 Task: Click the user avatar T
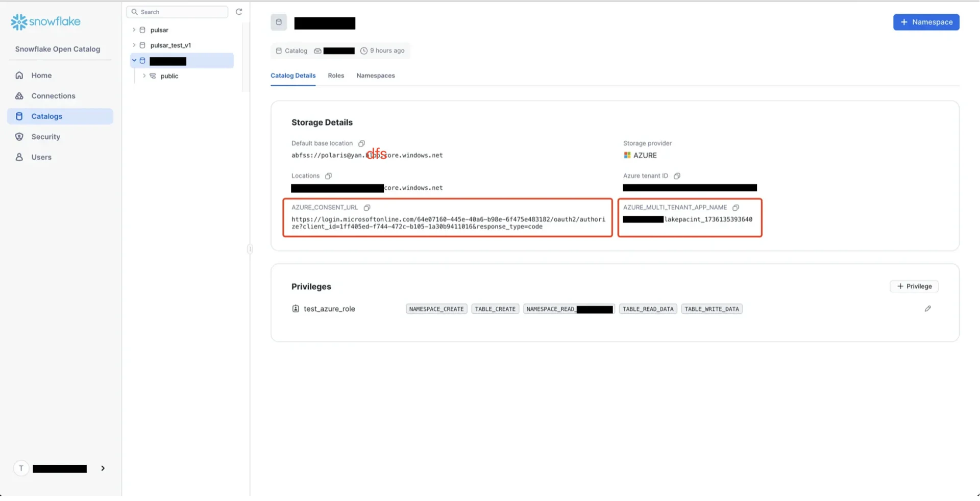(21, 468)
